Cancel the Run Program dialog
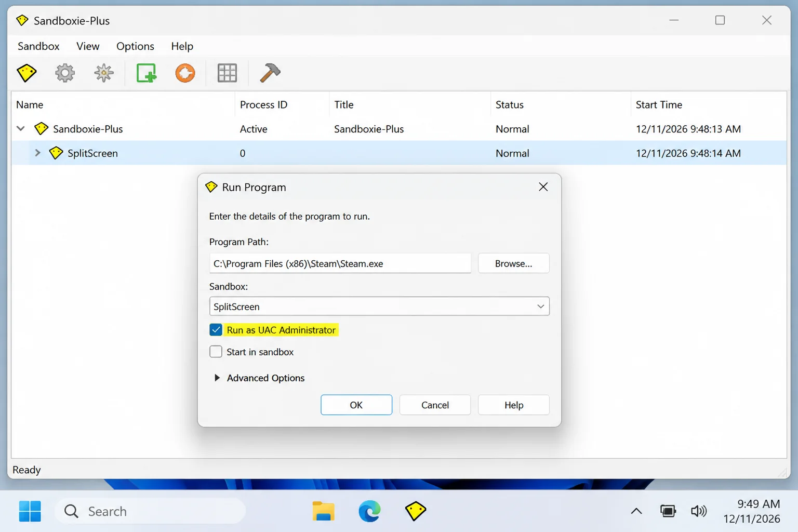 click(x=435, y=405)
